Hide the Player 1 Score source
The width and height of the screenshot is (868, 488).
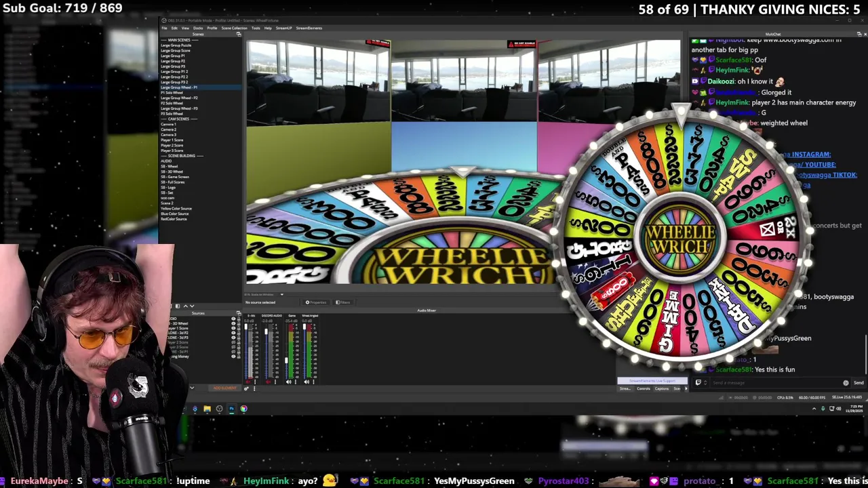click(233, 328)
